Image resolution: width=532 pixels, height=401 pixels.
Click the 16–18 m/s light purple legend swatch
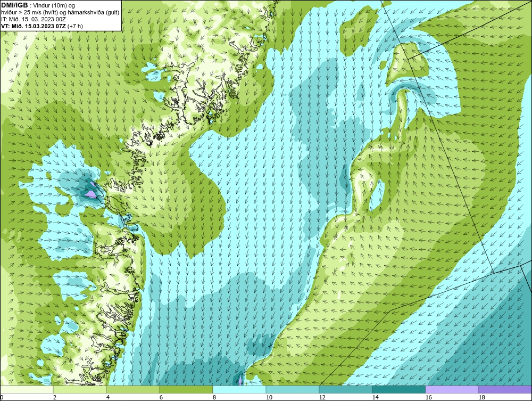(452, 389)
